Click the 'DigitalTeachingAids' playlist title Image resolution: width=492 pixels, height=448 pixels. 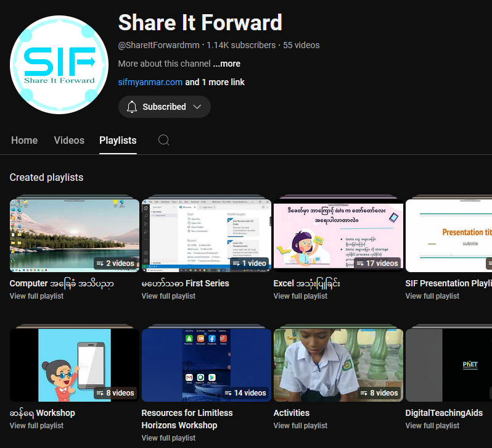[444, 413]
